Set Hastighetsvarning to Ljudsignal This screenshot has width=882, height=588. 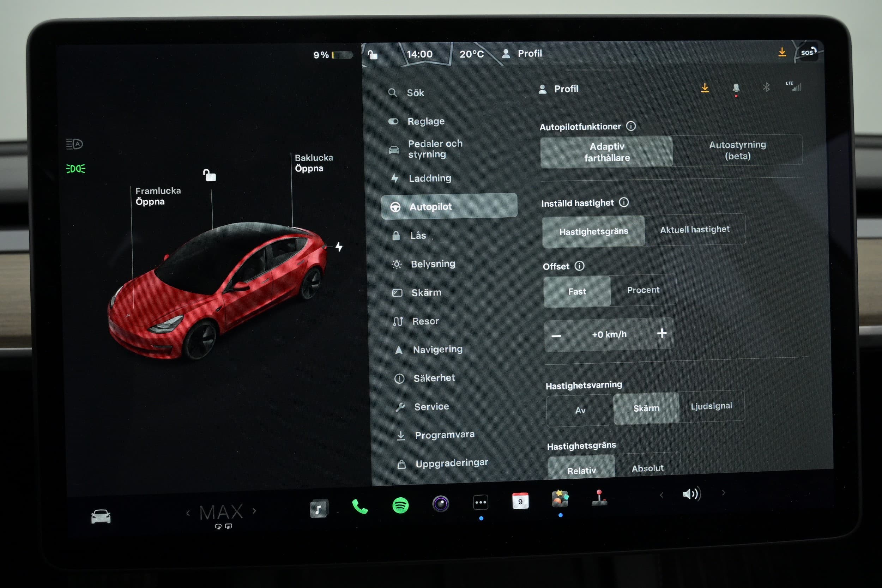(711, 406)
